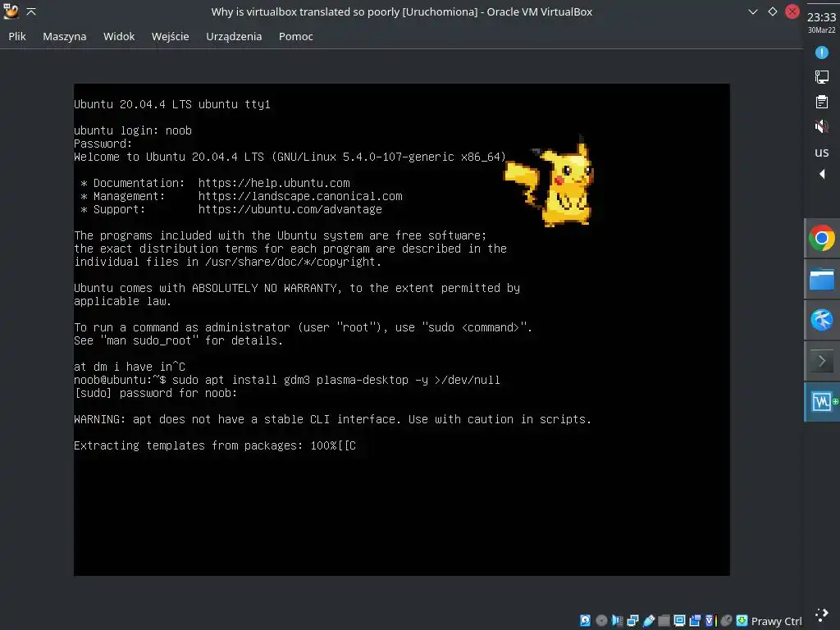Toggle the muted volume tray icon
The image size is (840, 630).
[821, 126]
